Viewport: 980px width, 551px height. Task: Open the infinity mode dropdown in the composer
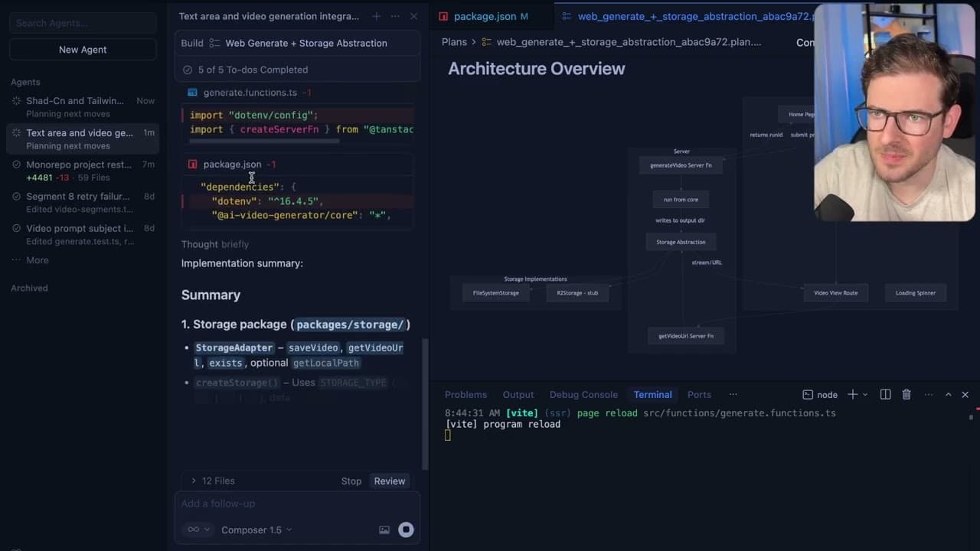point(197,529)
